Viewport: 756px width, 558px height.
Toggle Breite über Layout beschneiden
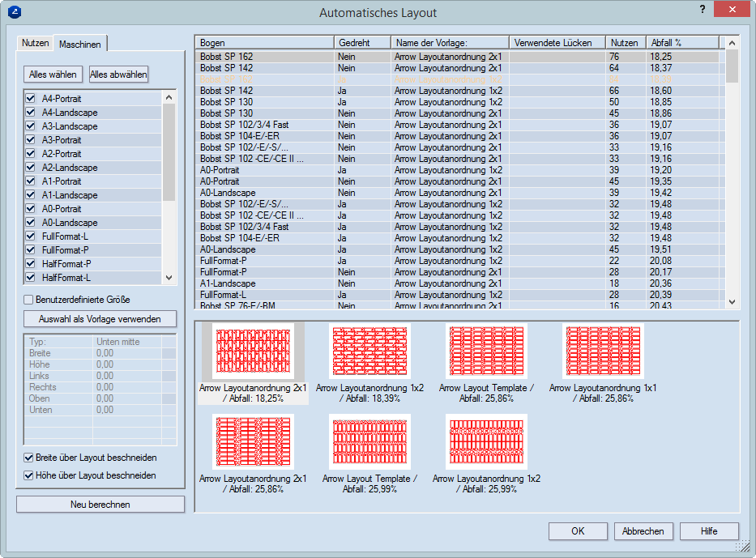point(30,458)
